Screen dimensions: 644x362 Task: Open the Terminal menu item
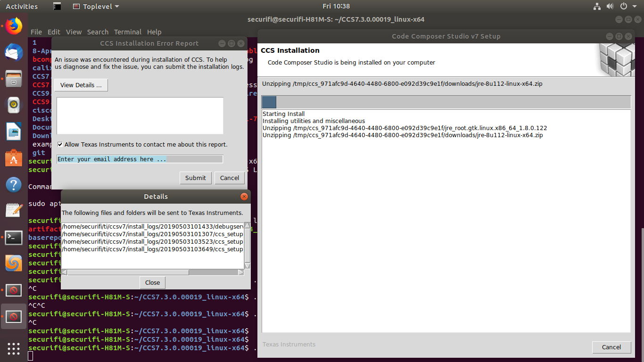[128, 32]
